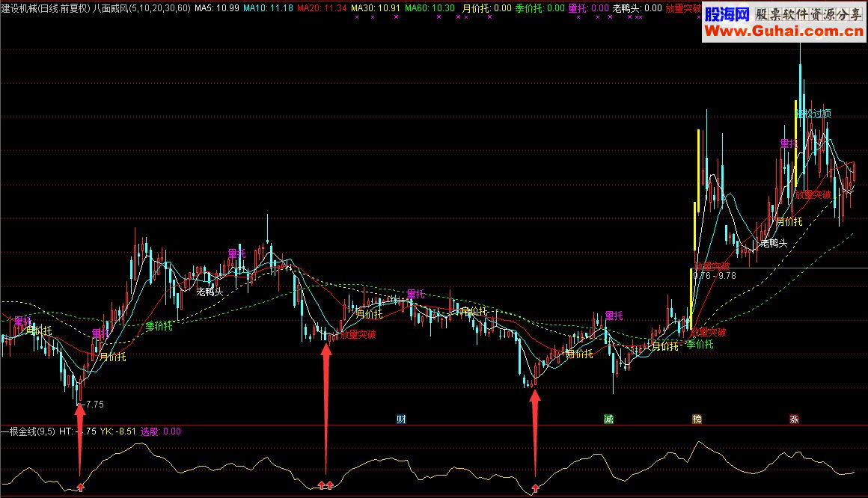Click the white 老鸭头 label beside 月价托
This screenshot has width=868, height=498.
(x=774, y=243)
